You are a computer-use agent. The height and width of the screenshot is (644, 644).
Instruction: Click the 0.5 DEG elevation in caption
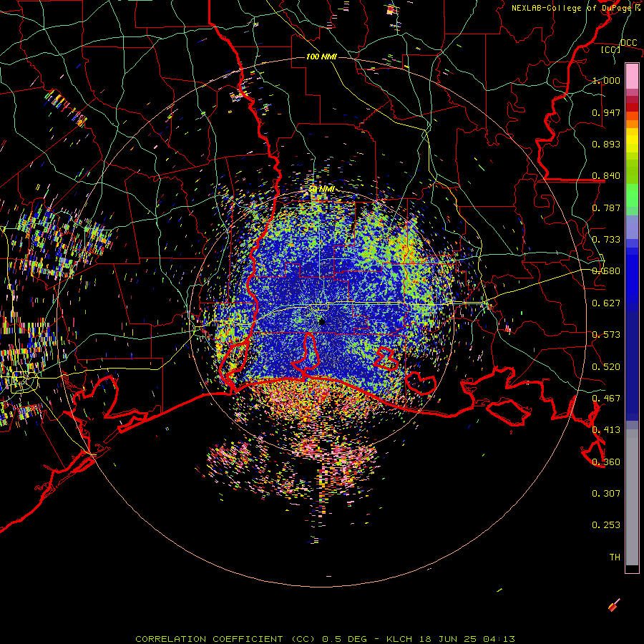(x=343, y=639)
